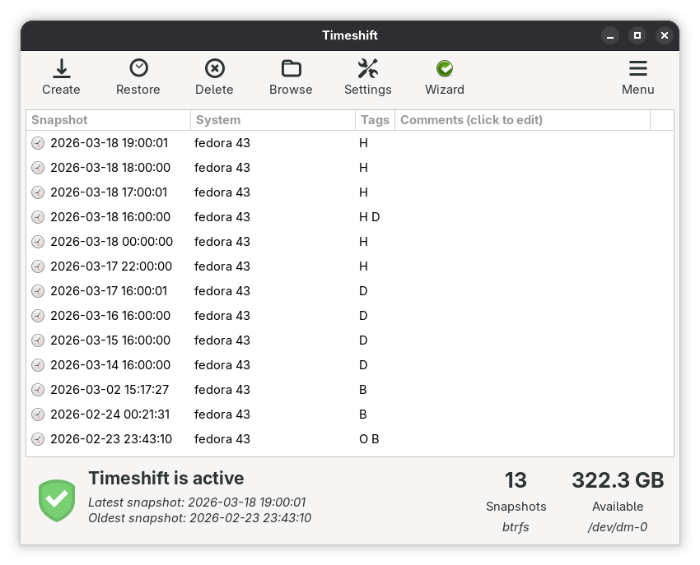Select snapshot 2026-03-17 16:00:01
Screen dimensions: 700x565
[350, 291]
